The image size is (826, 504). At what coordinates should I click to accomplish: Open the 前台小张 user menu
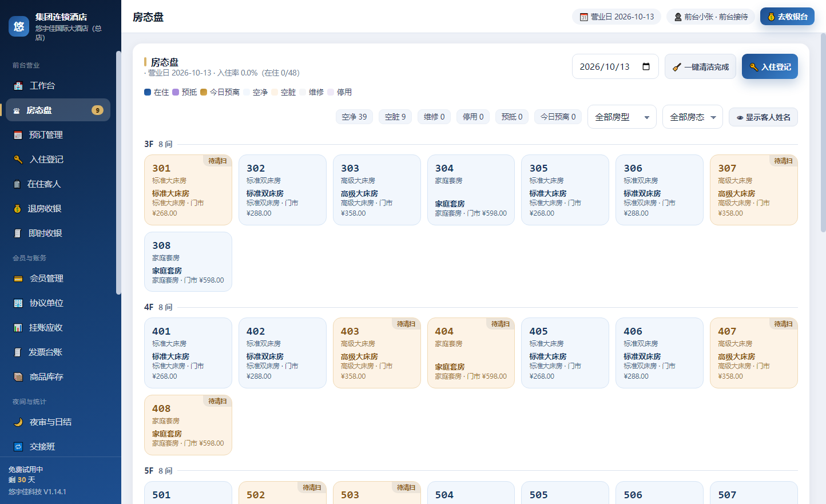710,17
